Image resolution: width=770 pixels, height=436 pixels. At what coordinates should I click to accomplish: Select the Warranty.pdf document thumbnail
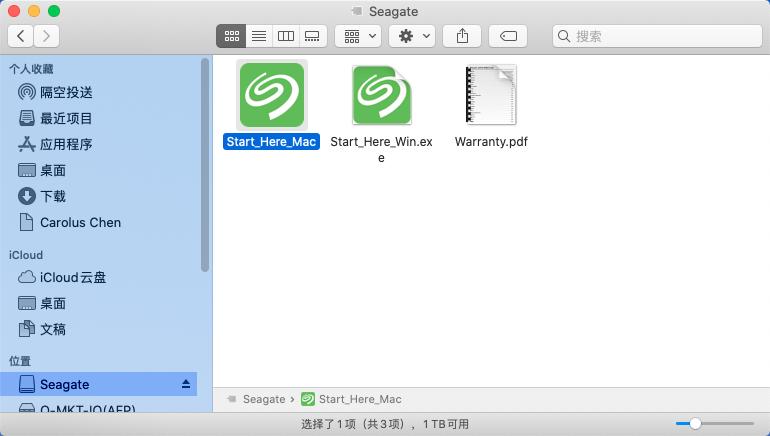(491, 96)
